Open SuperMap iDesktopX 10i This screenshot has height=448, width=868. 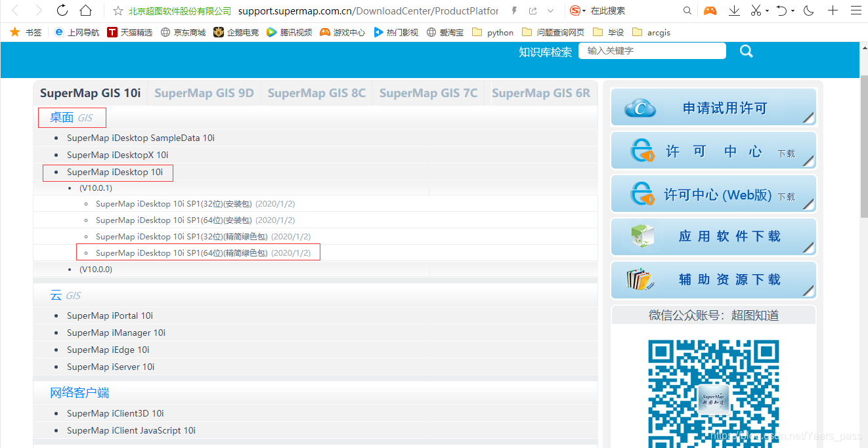(118, 155)
